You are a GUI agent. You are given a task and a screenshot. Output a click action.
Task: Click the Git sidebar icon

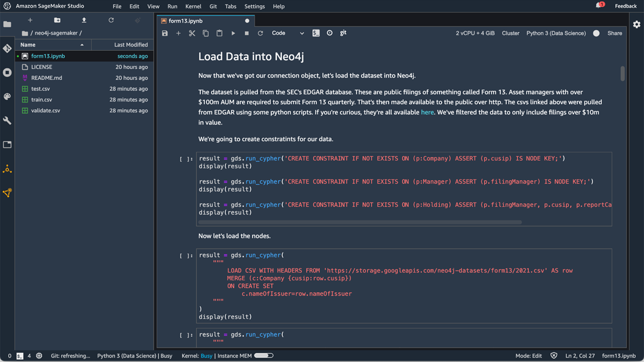7,49
